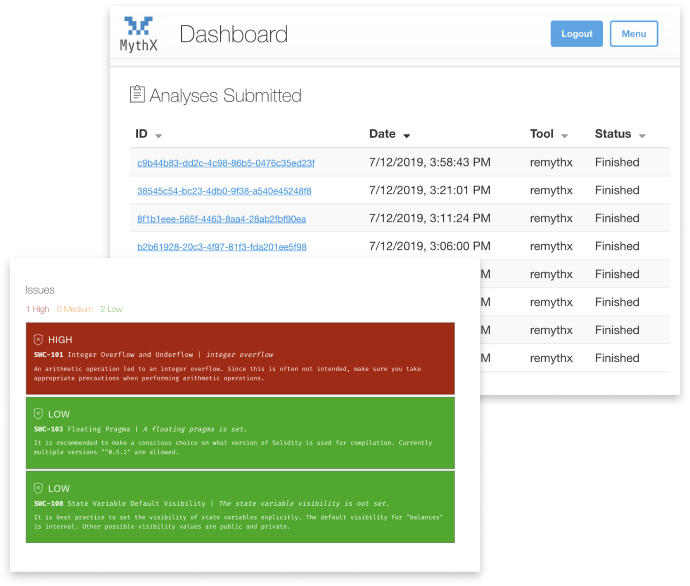Image resolution: width=690 pixels, height=586 pixels.
Task: Click the date 7/12/2019, 3:58:43 PM
Action: [429, 162]
